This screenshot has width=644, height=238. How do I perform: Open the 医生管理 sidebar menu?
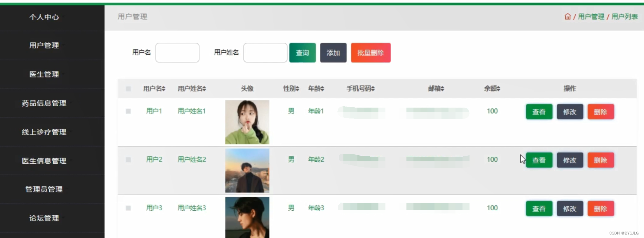[44, 74]
